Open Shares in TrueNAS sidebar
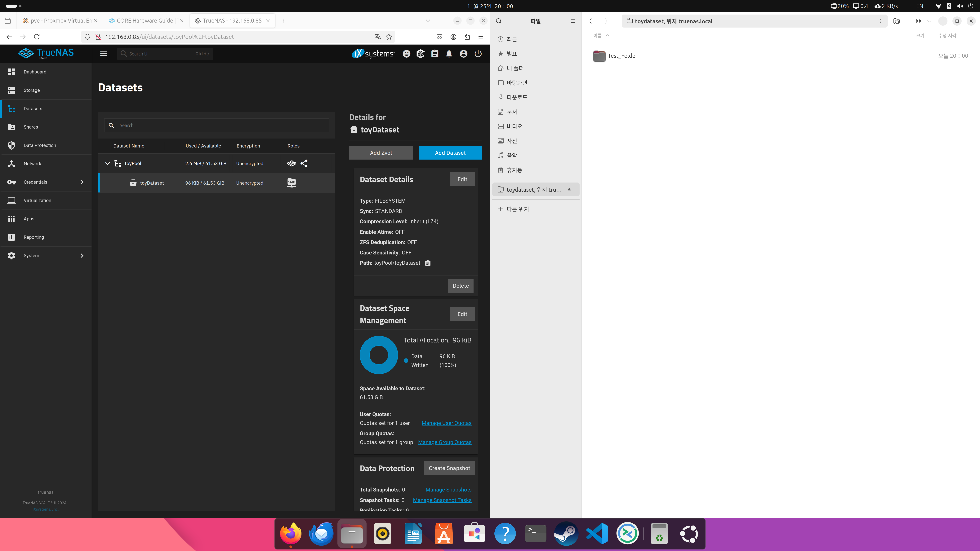The height and width of the screenshot is (551, 980). (x=46, y=127)
